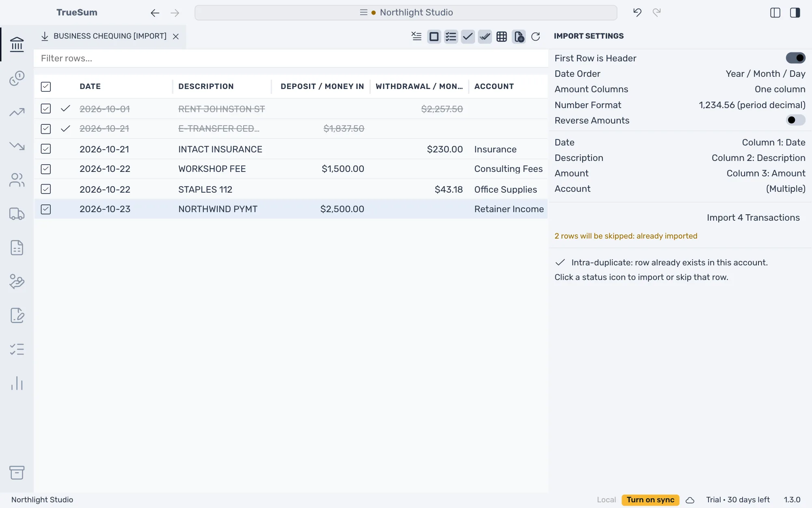Uncheck the WORKSHOP FEE row checkbox
812x508 pixels.
(x=46, y=169)
